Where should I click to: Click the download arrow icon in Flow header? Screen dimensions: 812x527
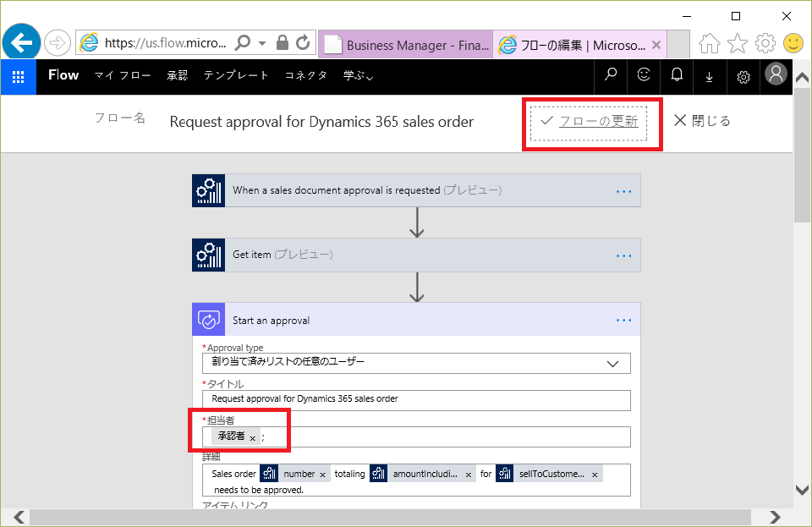pyautogui.click(x=710, y=77)
